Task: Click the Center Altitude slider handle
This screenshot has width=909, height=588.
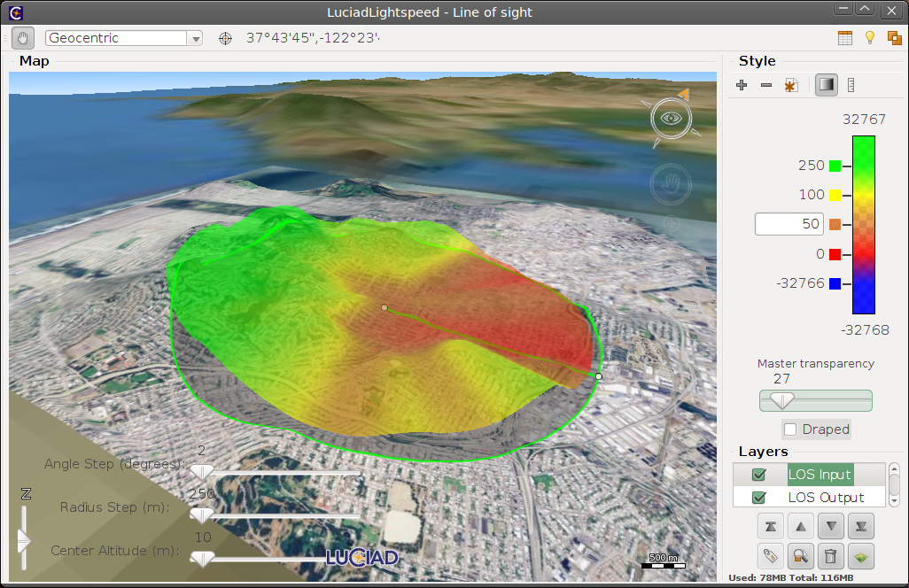Action: pos(202,559)
